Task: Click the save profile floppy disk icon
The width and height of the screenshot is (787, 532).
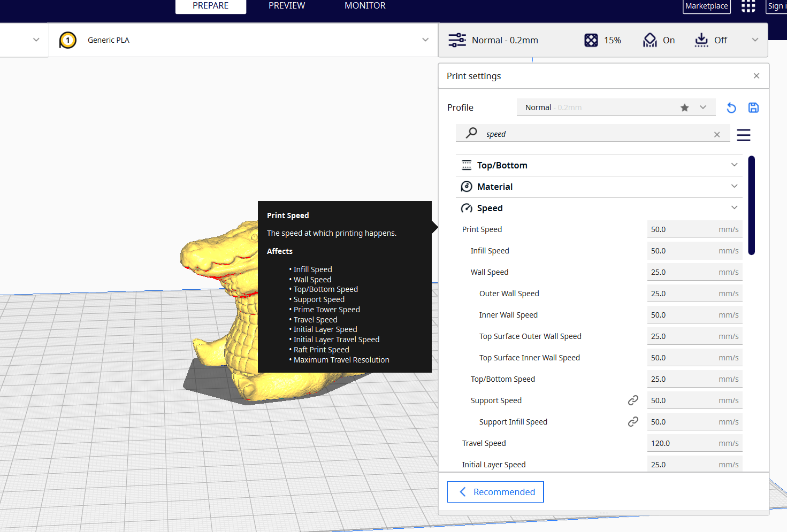Action: pyautogui.click(x=753, y=107)
